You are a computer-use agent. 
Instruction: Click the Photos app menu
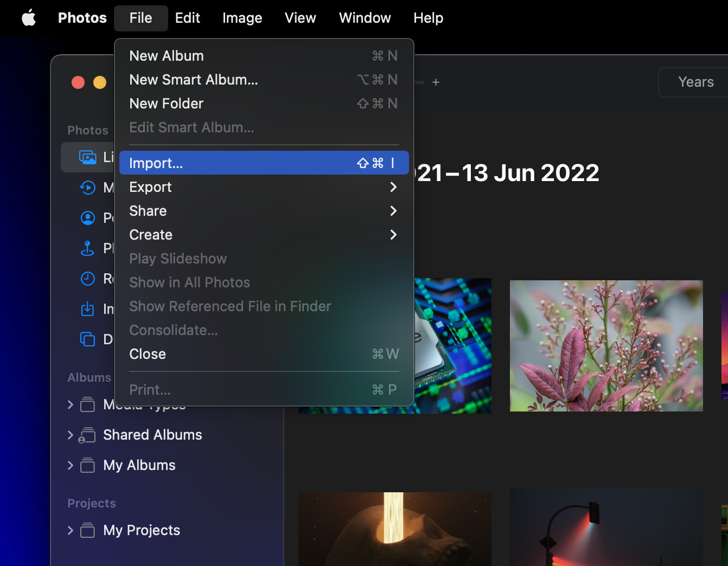82,18
